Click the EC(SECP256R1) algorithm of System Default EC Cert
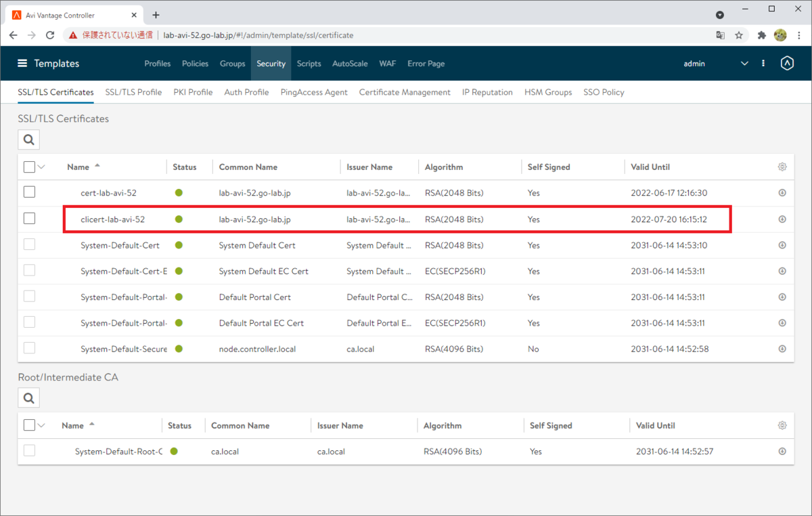The height and width of the screenshot is (516, 812). (455, 271)
